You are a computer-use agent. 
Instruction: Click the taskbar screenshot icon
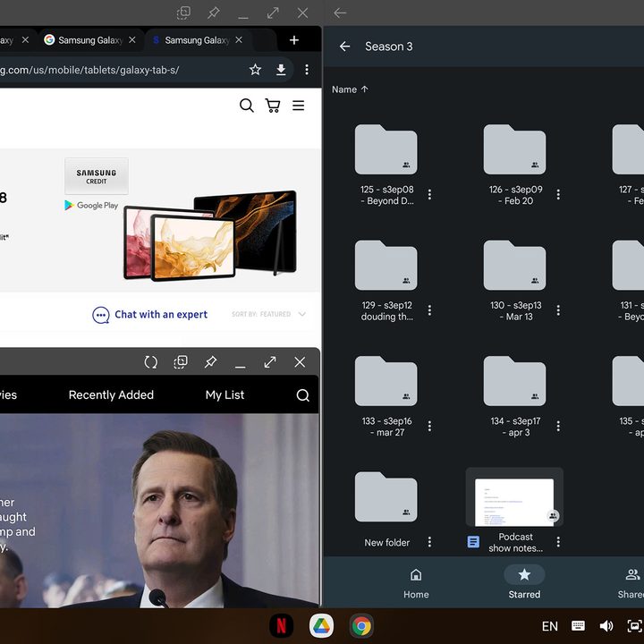[635, 625]
